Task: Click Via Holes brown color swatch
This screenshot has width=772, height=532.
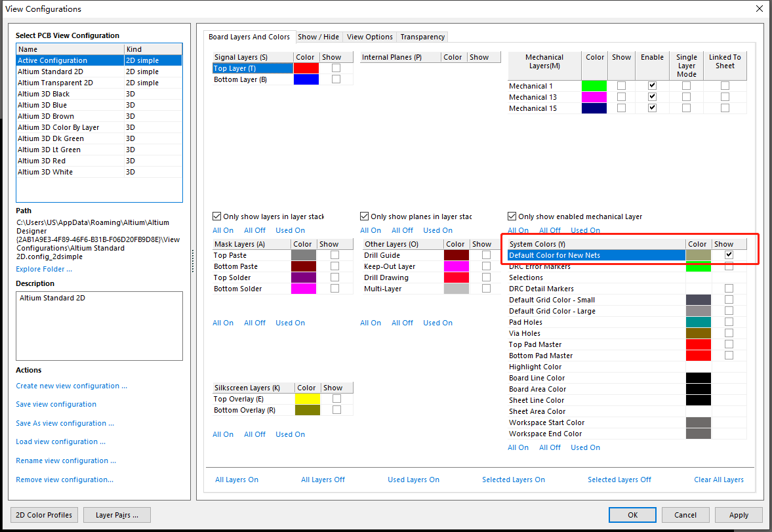Action: pyautogui.click(x=699, y=333)
